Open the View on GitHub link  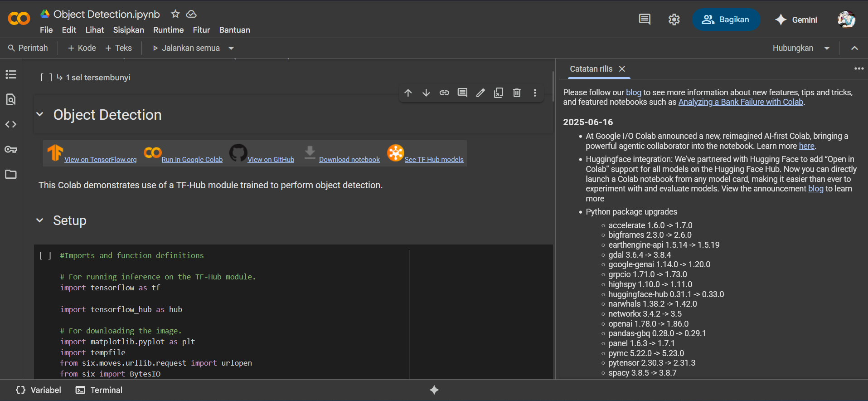click(271, 160)
